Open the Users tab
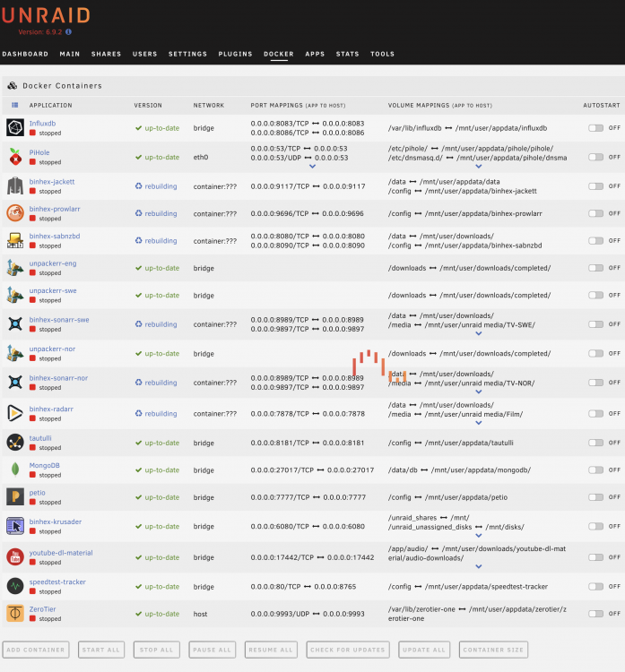Screen dimensions: 625x672 coord(145,54)
